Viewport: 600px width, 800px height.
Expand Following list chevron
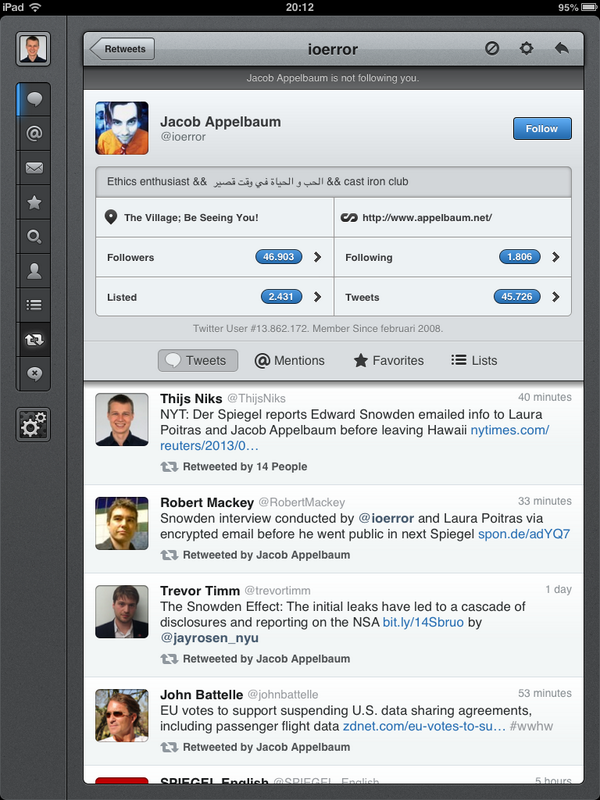pos(556,257)
